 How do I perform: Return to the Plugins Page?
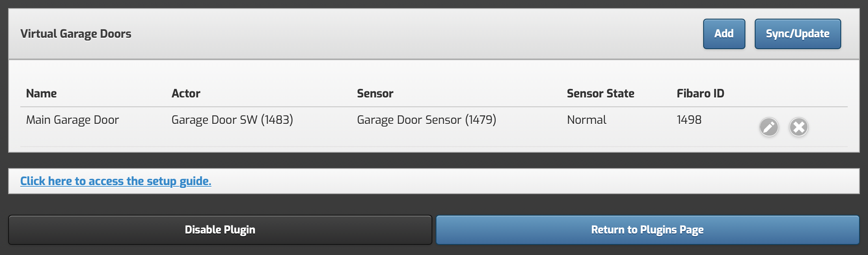(x=647, y=230)
